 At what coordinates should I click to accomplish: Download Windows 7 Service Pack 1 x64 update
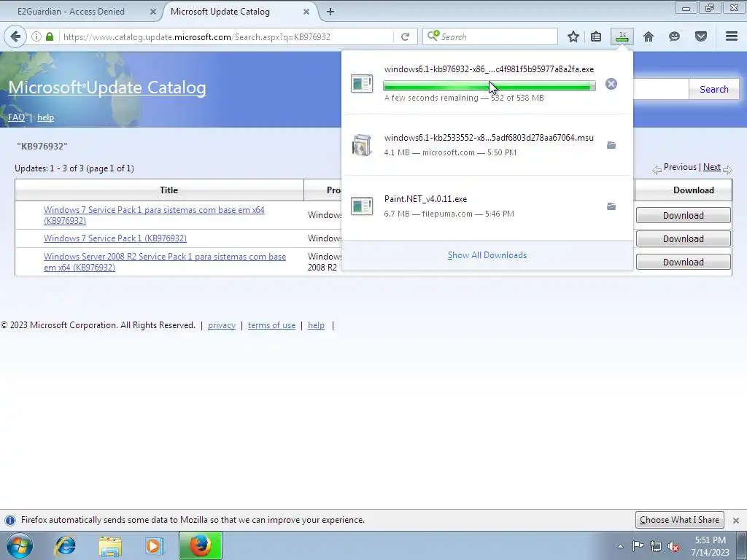(683, 215)
